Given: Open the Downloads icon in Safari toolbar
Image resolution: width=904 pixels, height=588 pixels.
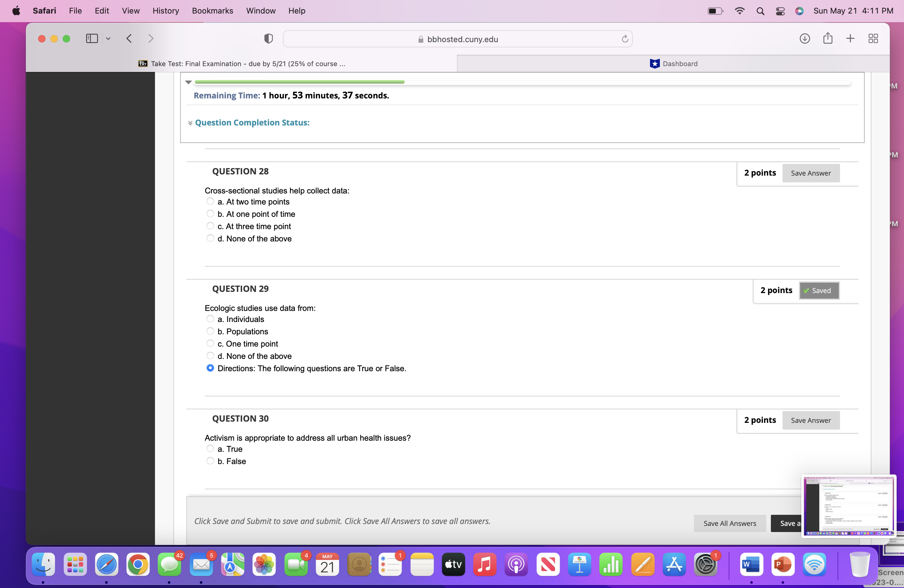Looking at the screenshot, I should pyautogui.click(x=805, y=38).
